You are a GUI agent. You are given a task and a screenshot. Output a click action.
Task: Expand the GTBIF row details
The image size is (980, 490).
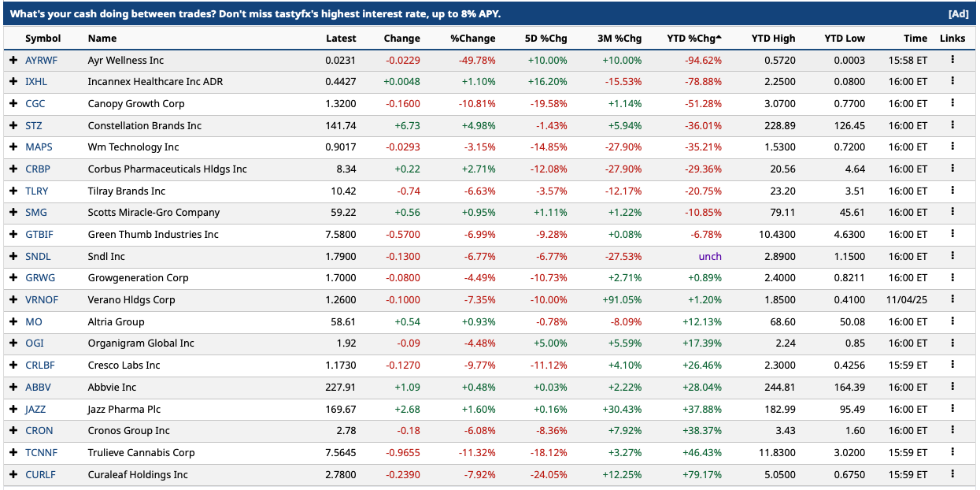coord(13,234)
